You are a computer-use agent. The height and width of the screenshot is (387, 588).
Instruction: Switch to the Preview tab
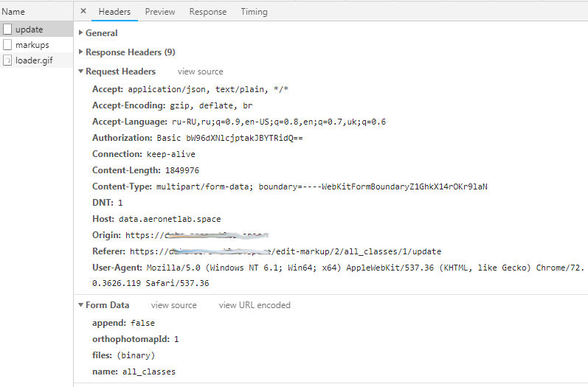(160, 12)
